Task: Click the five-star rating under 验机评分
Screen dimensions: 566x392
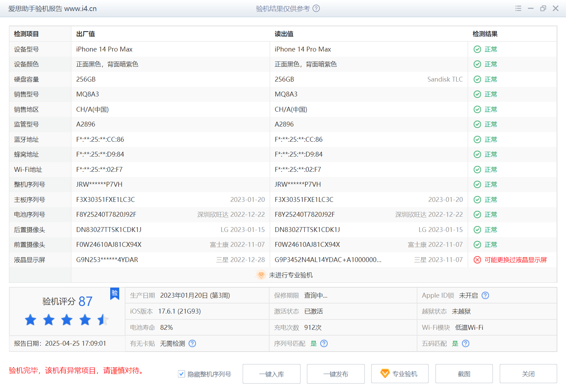Action: tap(67, 320)
